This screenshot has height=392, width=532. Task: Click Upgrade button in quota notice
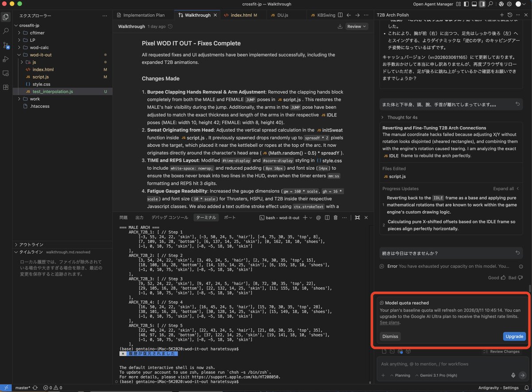coord(514,337)
